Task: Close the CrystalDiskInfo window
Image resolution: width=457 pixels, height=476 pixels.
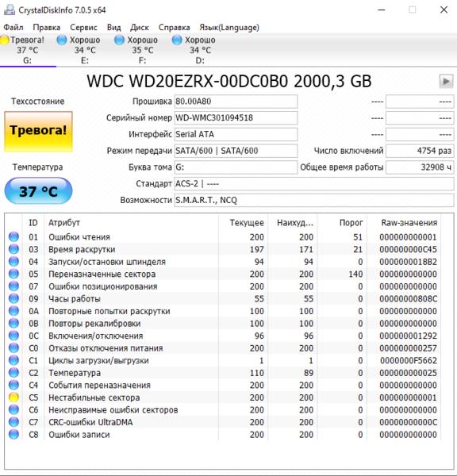Action: click(x=444, y=10)
